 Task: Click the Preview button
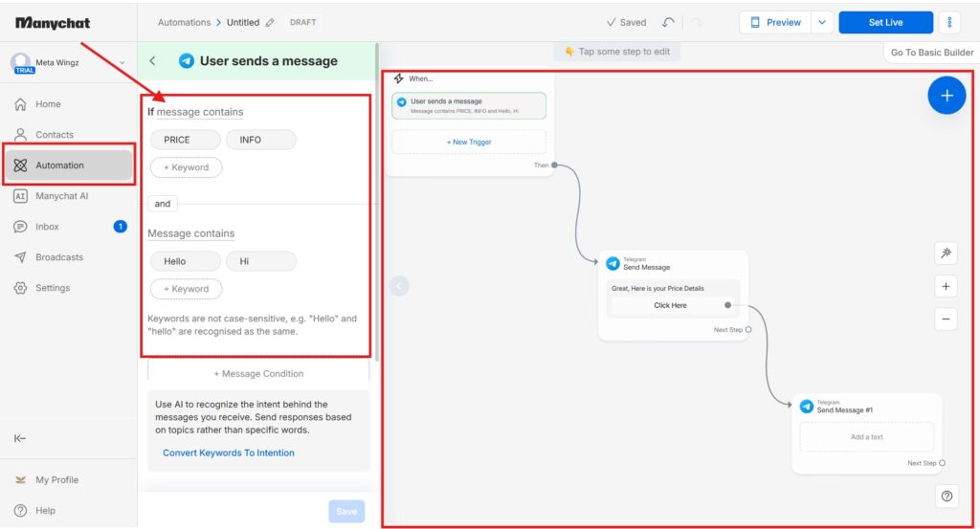tap(775, 23)
